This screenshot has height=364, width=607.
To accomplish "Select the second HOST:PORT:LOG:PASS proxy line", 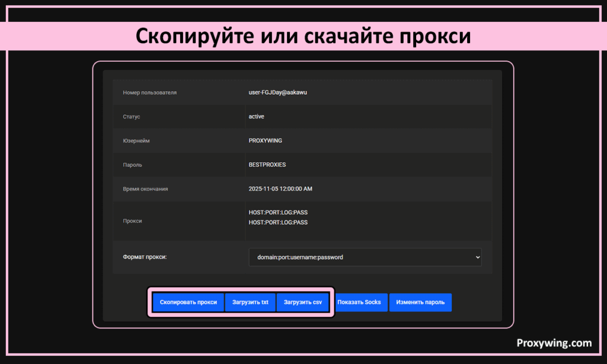I will (278, 223).
